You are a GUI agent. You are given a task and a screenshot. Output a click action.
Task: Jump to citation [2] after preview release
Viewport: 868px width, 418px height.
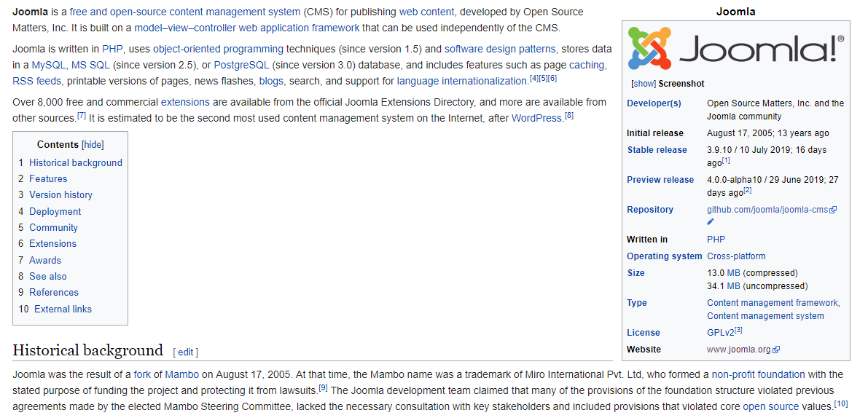point(747,190)
